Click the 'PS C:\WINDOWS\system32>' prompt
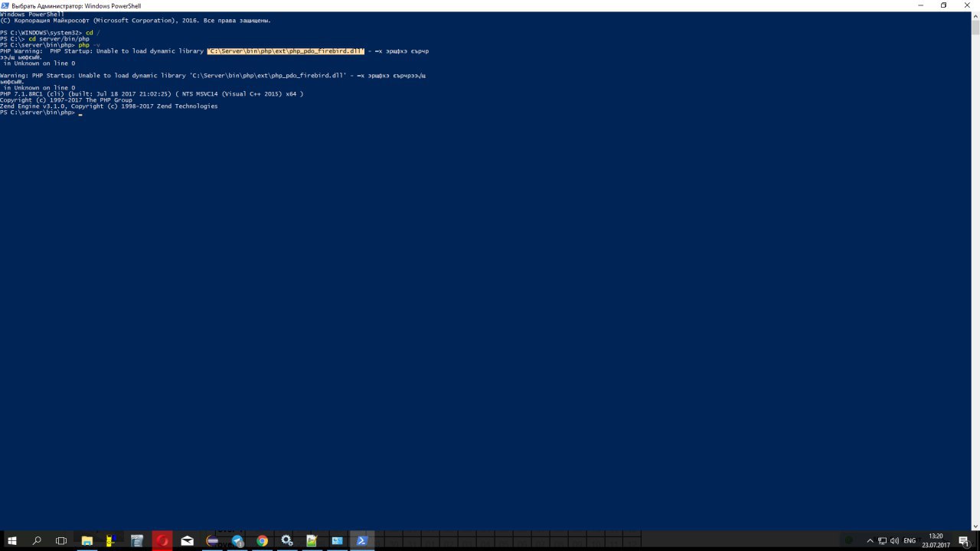The width and height of the screenshot is (980, 551). tap(41, 33)
